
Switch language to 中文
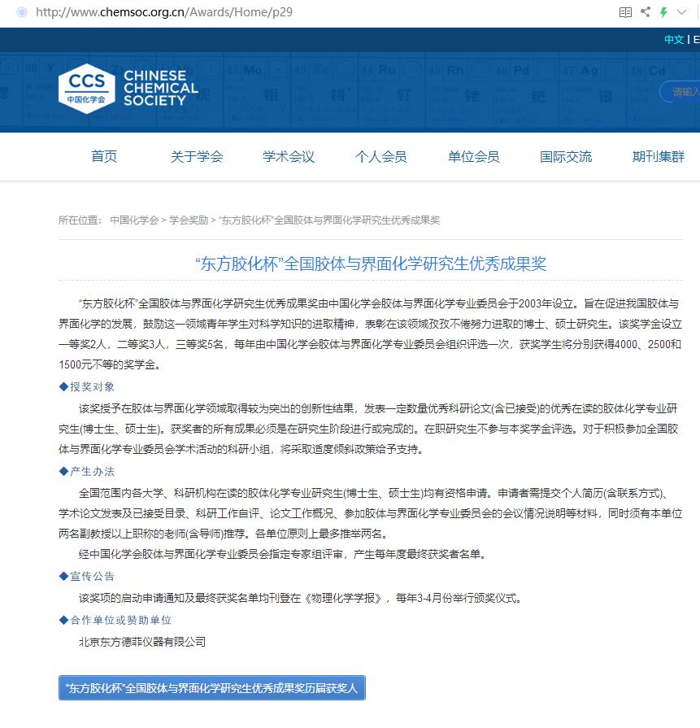(673, 40)
